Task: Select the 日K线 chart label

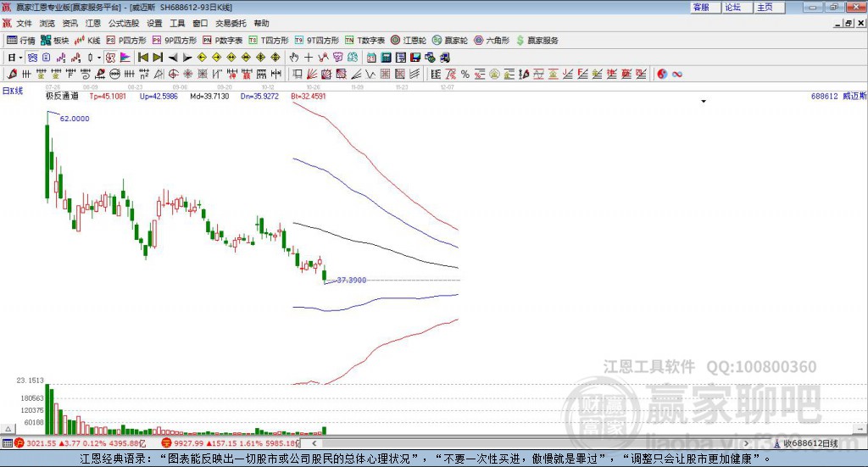Action: tap(13, 92)
